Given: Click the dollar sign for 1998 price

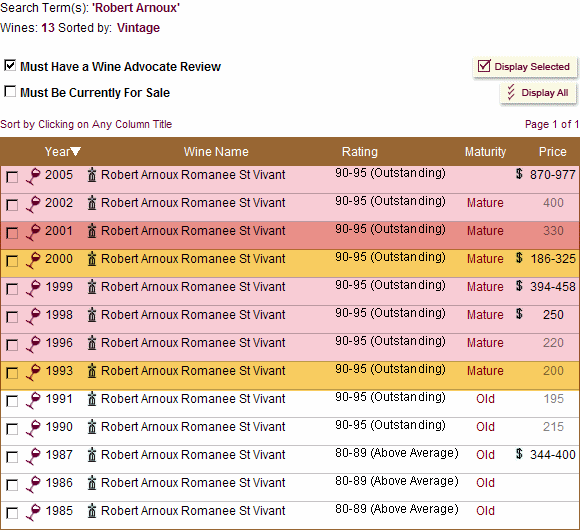Looking at the screenshot, I should 519,314.
